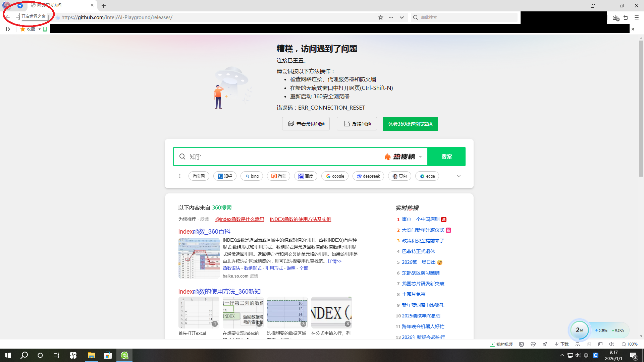Screen dimensions: 644x362
Task: Click the 反馈问题 button
Action: [357, 124]
